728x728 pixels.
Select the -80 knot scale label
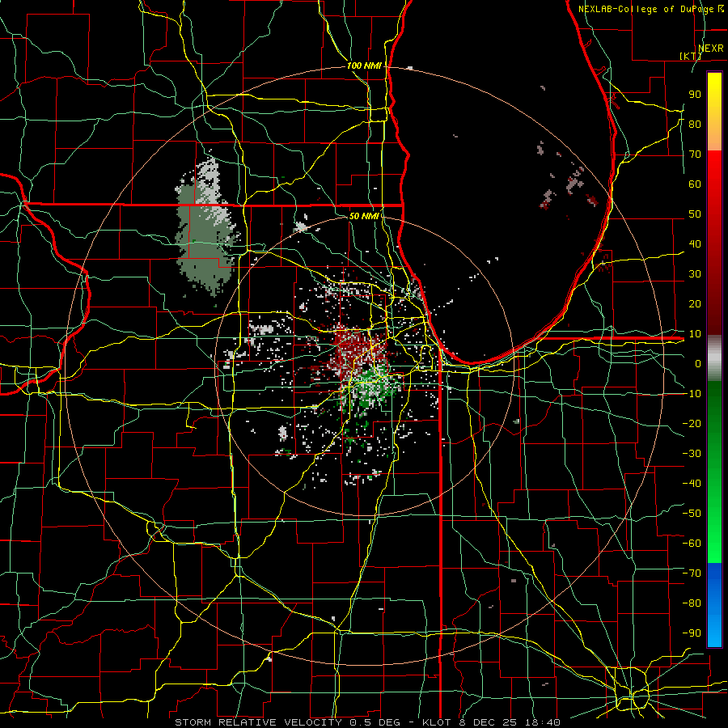point(692,603)
